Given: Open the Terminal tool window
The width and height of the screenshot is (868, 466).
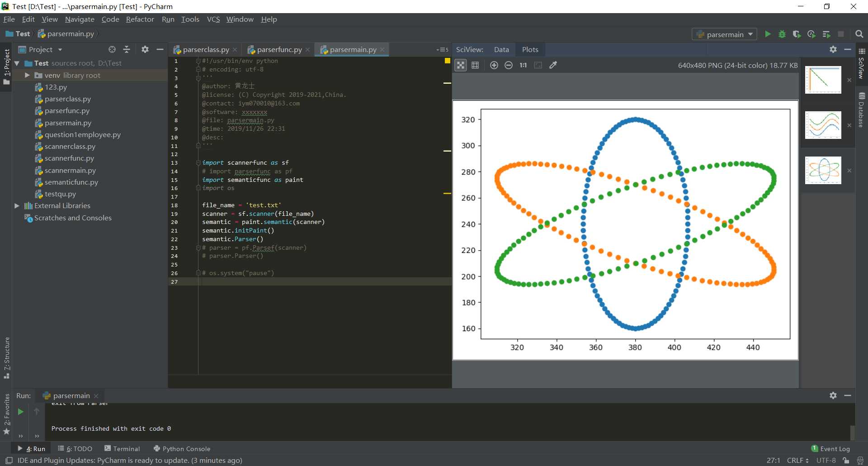Looking at the screenshot, I should pos(122,449).
